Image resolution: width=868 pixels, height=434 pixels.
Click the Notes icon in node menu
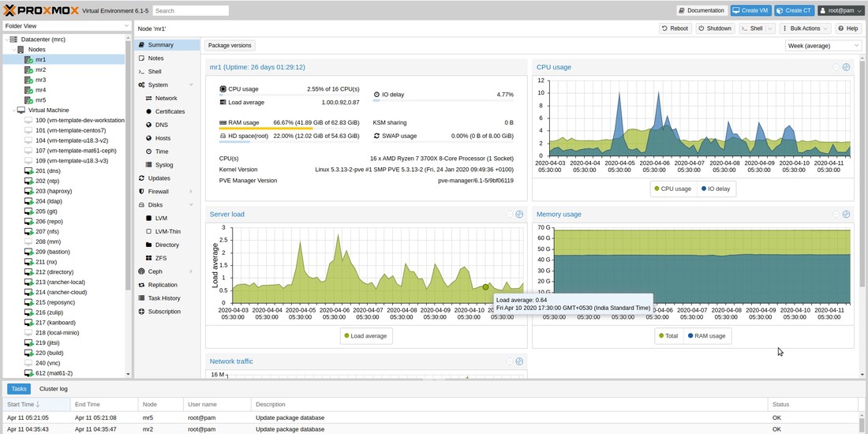coord(142,58)
